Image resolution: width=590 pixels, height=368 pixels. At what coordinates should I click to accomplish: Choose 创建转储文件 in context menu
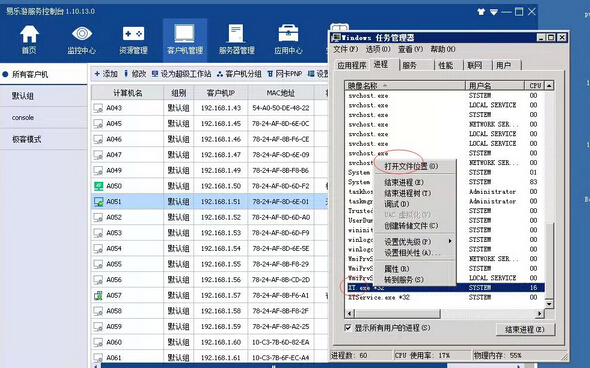[x=414, y=226]
